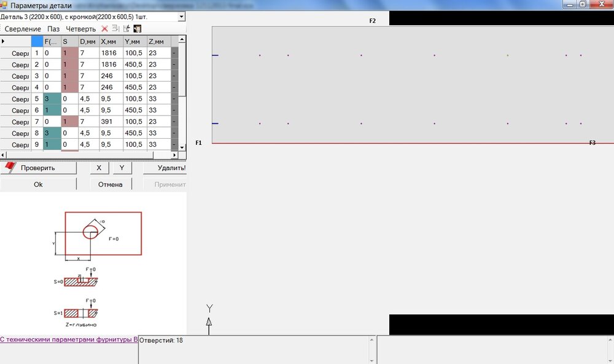Select the X,мм cell in row 3
Image resolution: width=614 pixels, height=364 pixels.
(x=111, y=76)
